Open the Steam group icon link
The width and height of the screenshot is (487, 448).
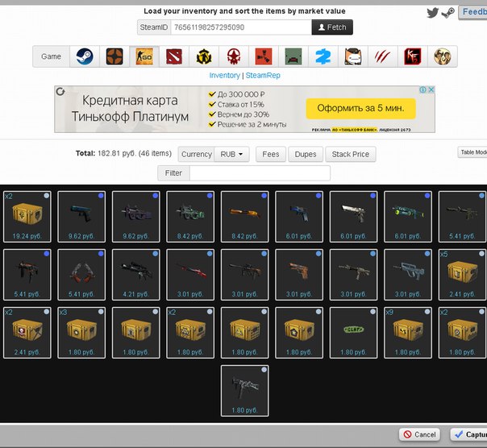click(447, 13)
